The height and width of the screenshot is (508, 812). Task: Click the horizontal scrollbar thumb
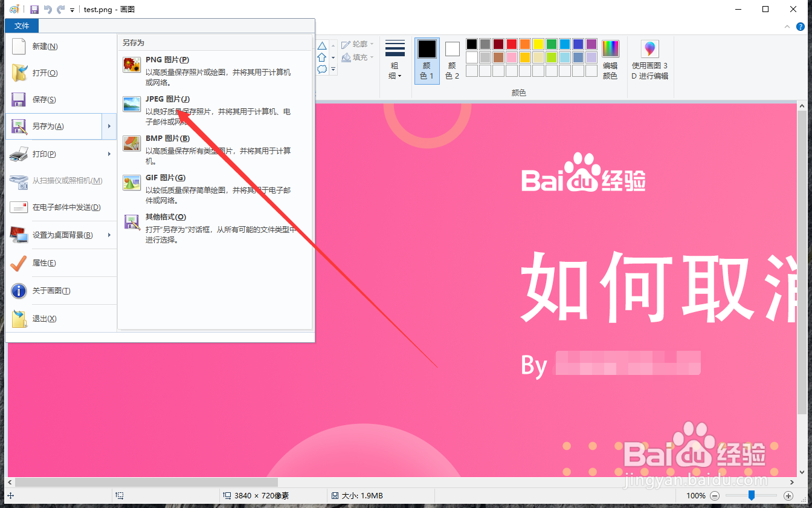point(146,483)
